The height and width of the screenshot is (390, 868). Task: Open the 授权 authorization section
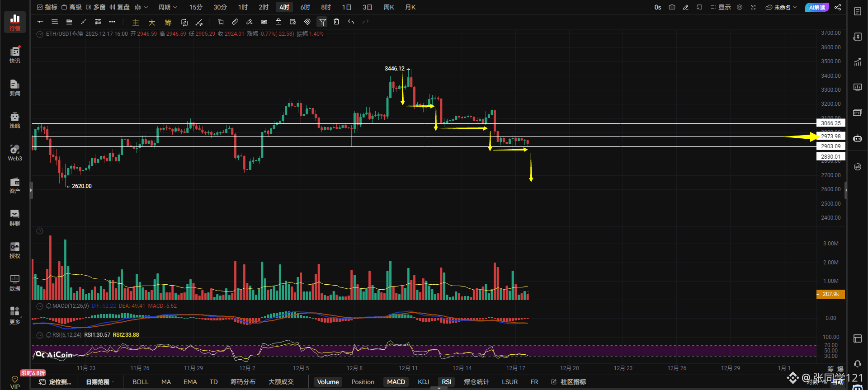(x=15, y=250)
